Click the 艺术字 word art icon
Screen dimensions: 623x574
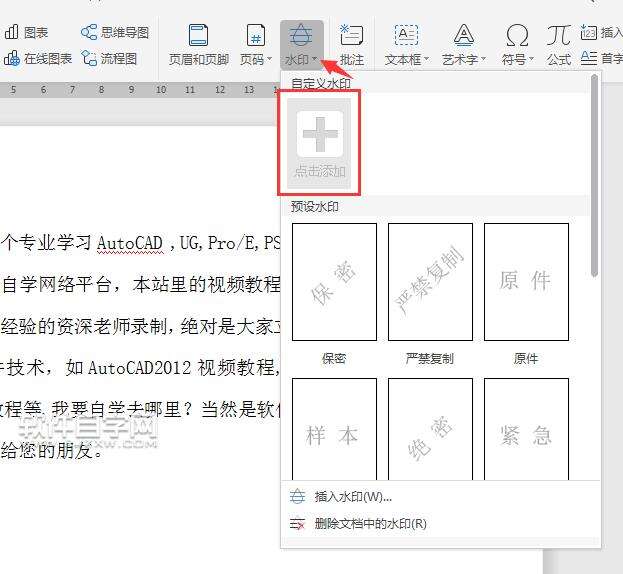pos(463,35)
